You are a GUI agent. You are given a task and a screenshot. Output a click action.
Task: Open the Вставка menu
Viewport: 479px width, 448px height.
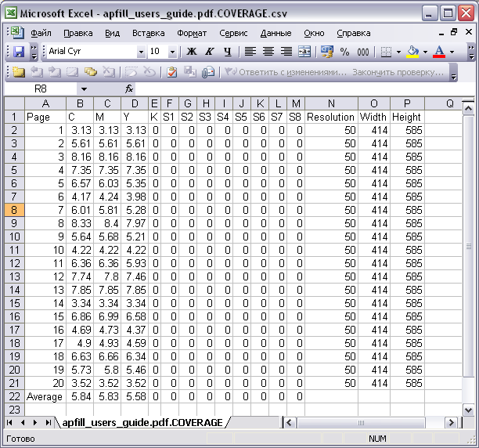(x=149, y=33)
